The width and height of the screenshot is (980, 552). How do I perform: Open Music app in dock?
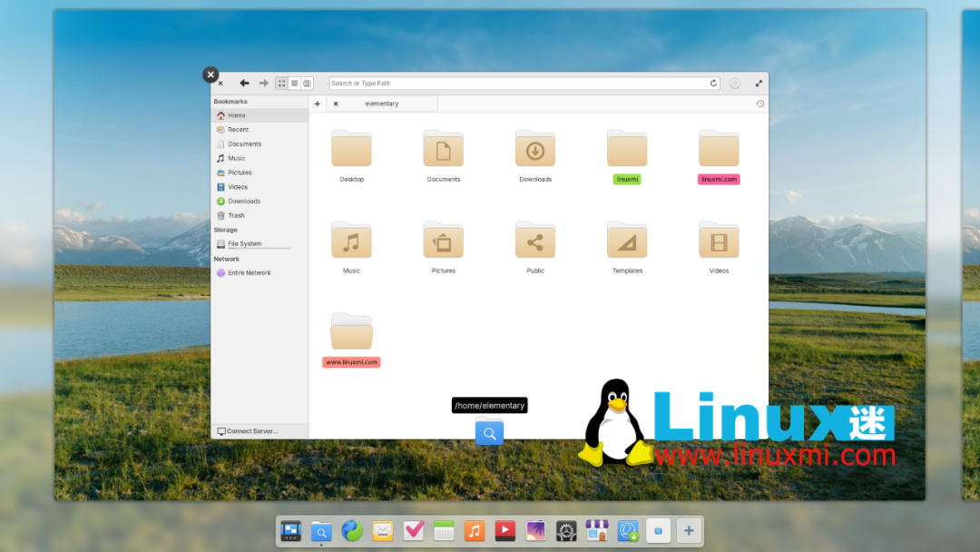475,531
